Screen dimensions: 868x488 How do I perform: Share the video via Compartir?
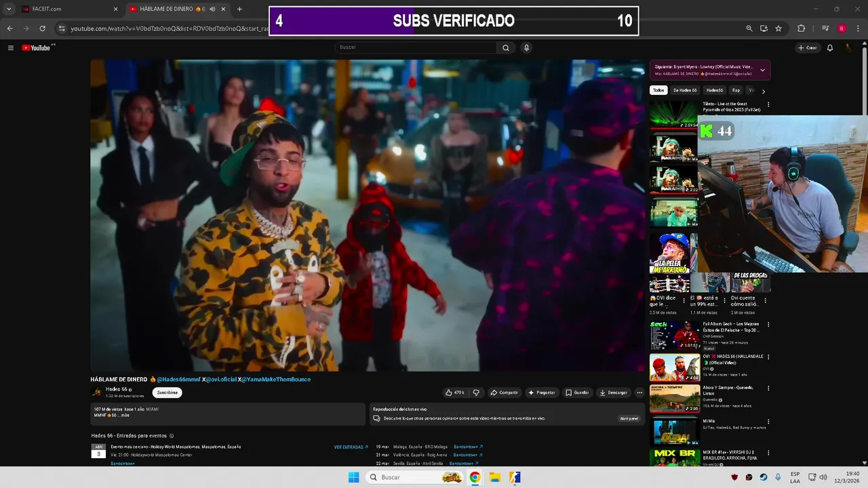[504, 392]
